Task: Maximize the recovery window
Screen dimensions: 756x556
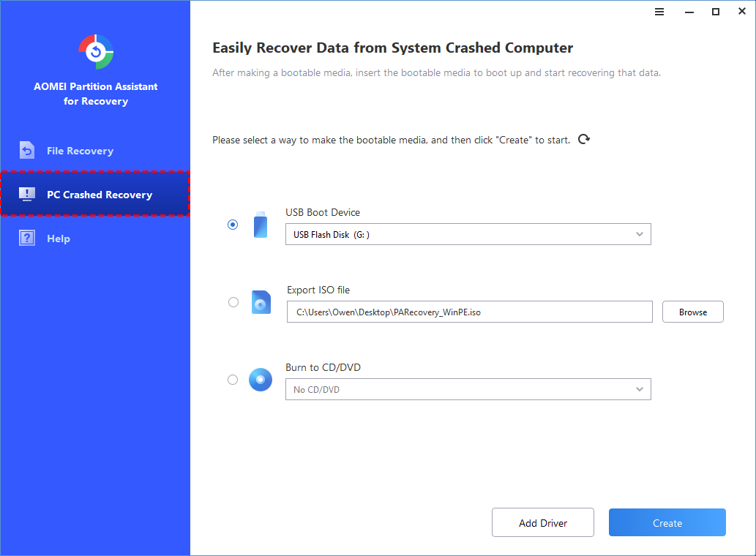Action: (x=716, y=12)
